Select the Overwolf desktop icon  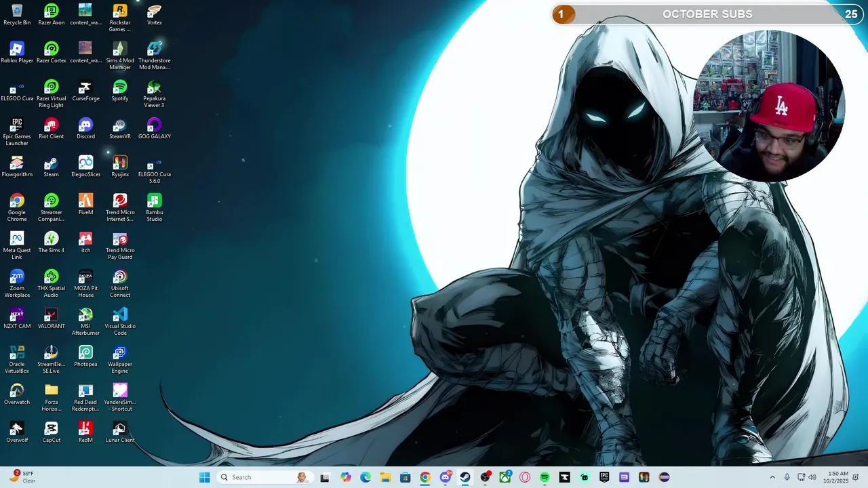point(17,432)
